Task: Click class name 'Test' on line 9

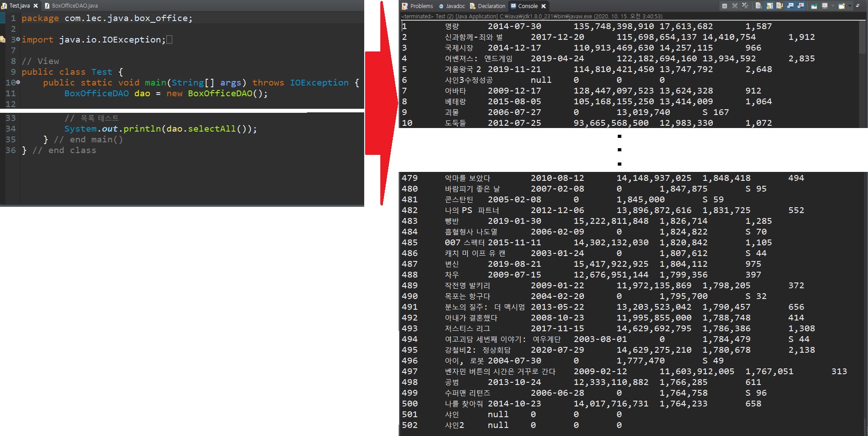Action: coord(102,72)
